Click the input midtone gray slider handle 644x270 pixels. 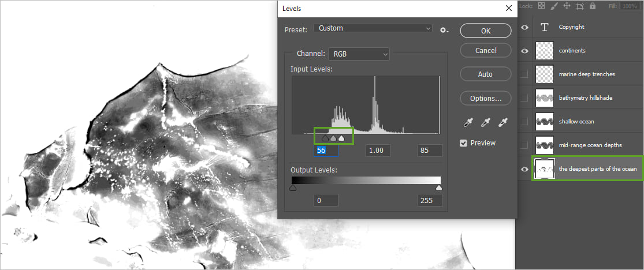tap(333, 138)
